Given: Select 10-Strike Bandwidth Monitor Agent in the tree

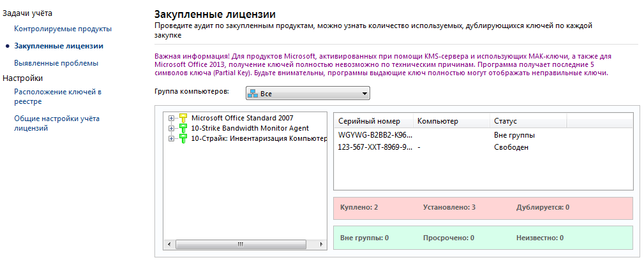Looking at the screenshot, I should [250, 128].
